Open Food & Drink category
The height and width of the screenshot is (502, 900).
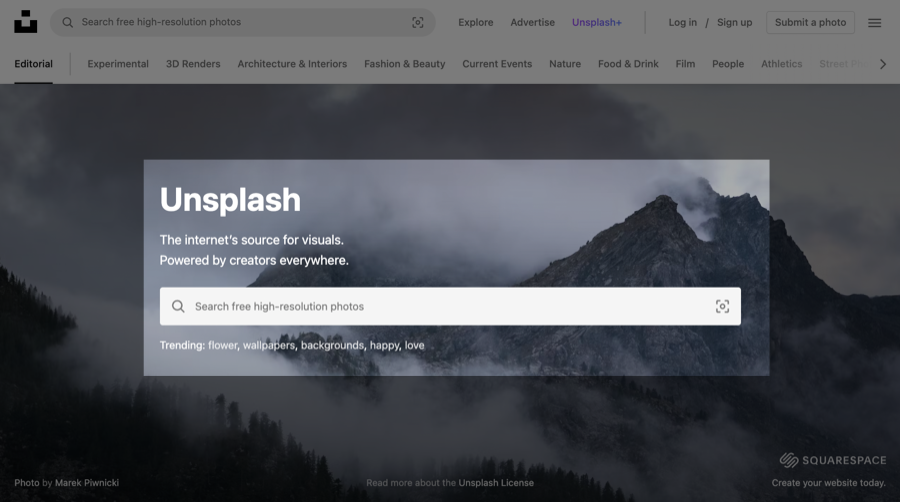(x=628, y=64)
